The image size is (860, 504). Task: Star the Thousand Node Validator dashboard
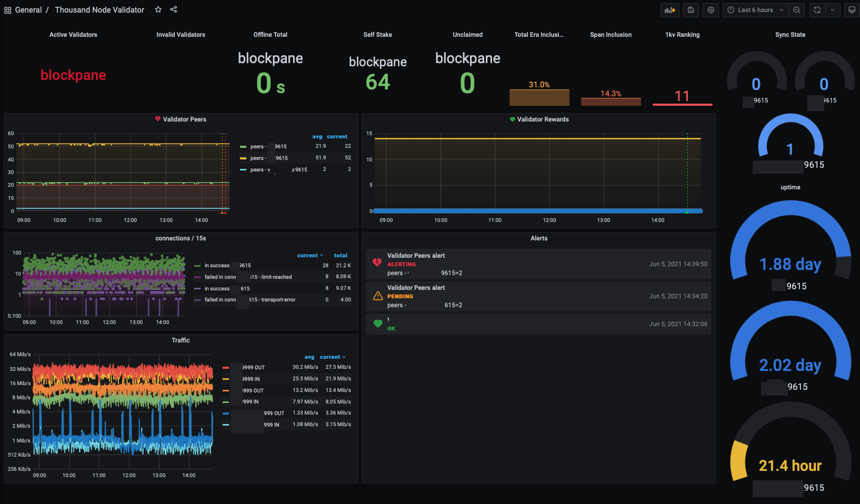[158, 9]
